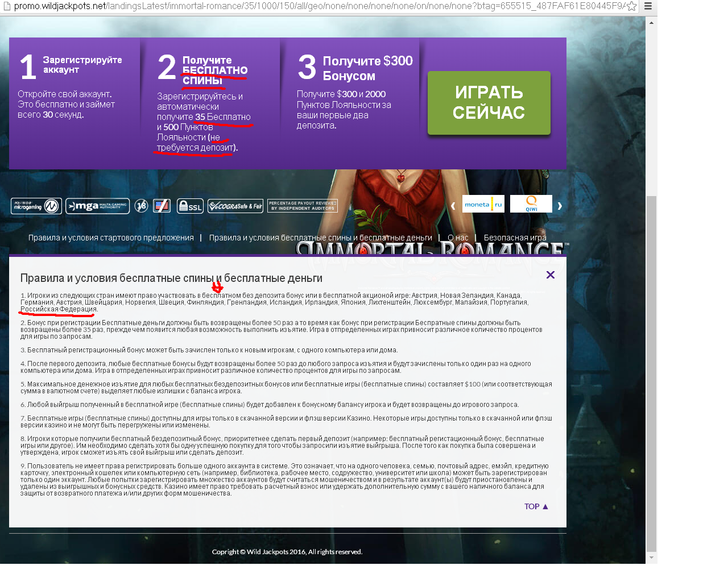Click the green ИГРАТЬ СЕЙЧАС button

point(489,103)
